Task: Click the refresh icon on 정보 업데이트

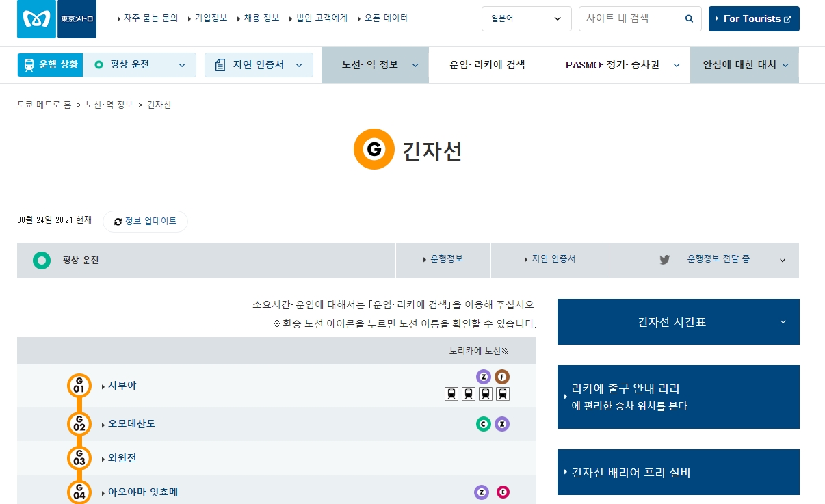Action: click(x=118, y=221)
